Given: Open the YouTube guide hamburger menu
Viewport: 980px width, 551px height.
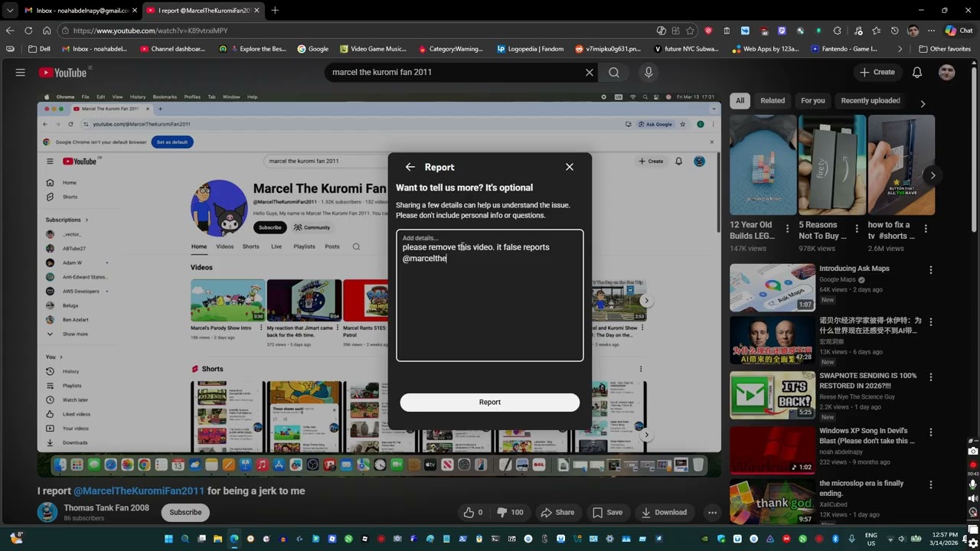Looking at the screenshot, I should click(x=20, y=72).
